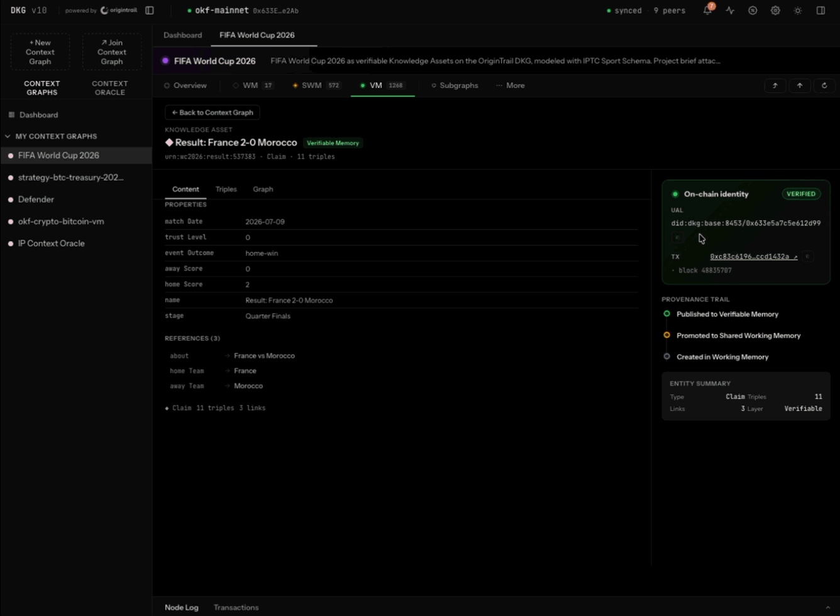The height and width of the screenshot is (616, 840).
Task: Click the share/export button with bent up arrow
Action: click(x=775, y=85)
